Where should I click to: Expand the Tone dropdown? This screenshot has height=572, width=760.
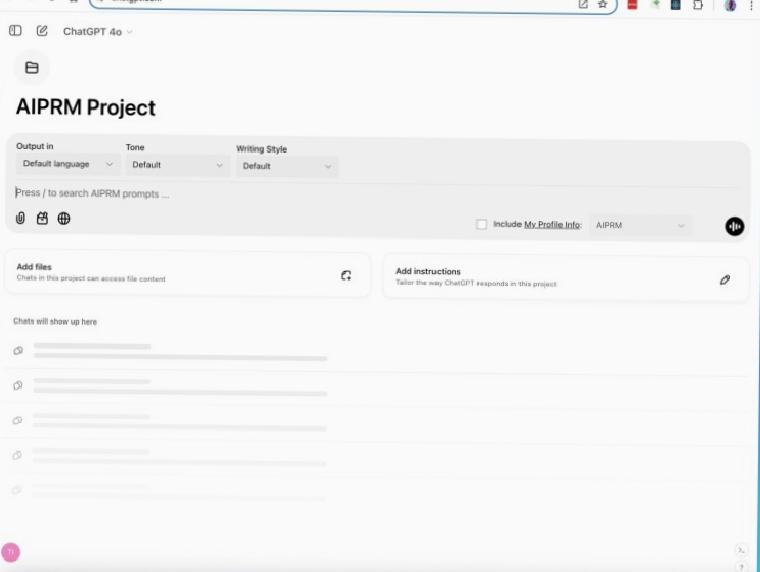[x=177, y=165]
